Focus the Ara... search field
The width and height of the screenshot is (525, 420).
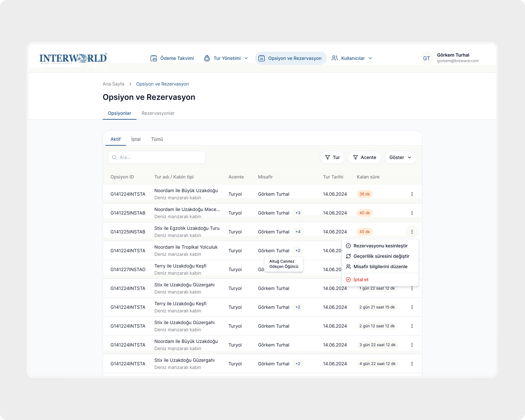(157, 157)
